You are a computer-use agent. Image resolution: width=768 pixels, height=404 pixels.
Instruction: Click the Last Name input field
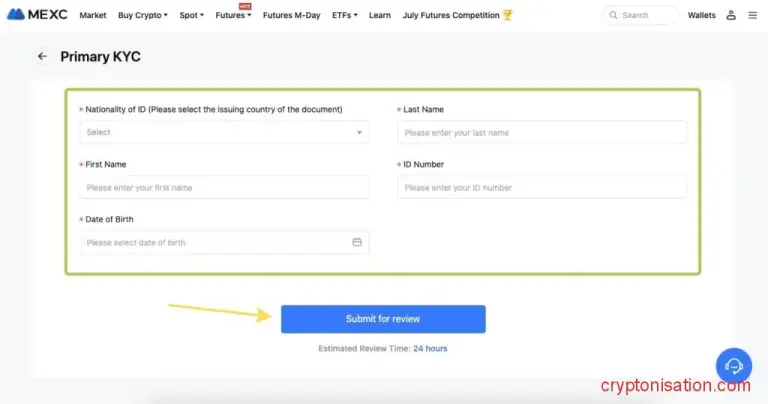point(542,132)
